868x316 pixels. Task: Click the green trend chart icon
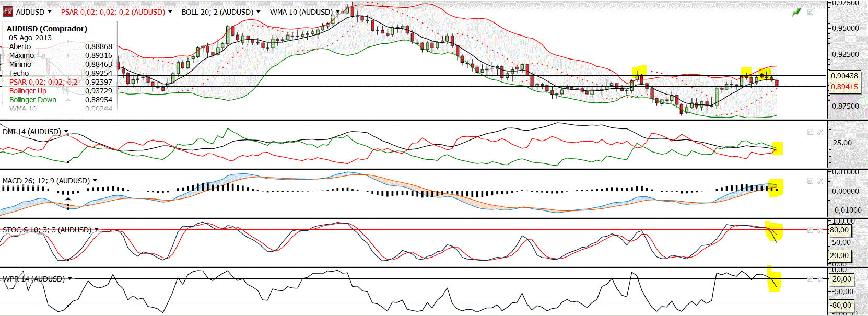(x=796, y=12)
